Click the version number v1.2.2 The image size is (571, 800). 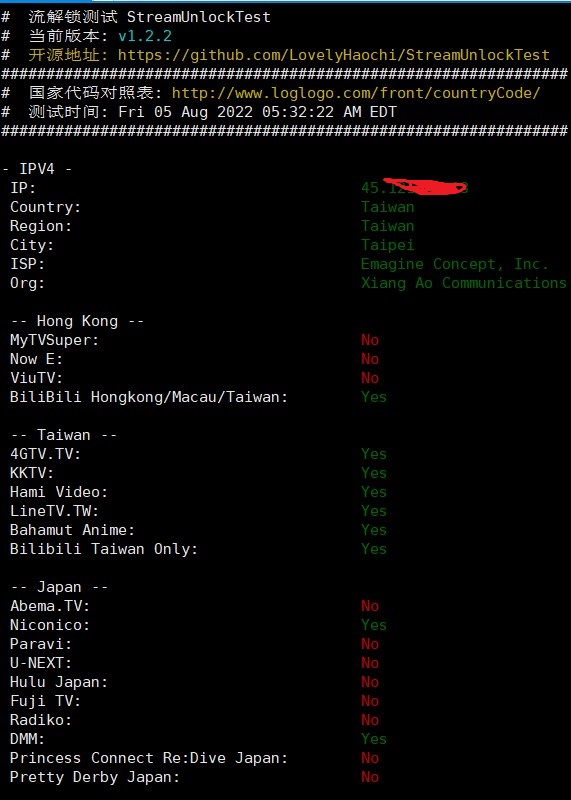[145, 36]
